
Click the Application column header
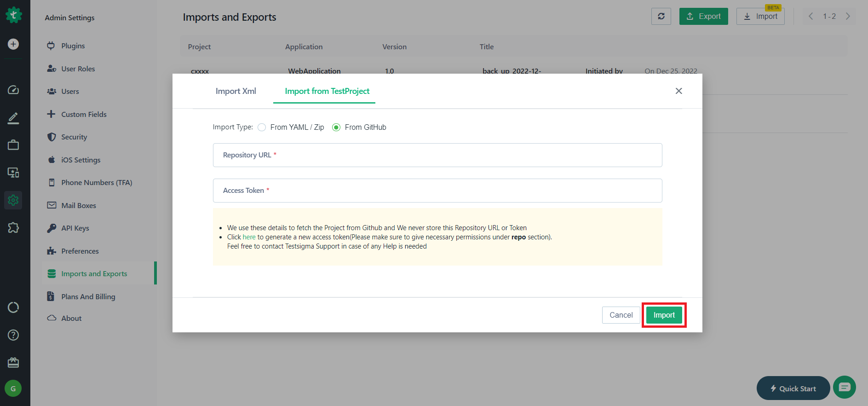point(304,46)
